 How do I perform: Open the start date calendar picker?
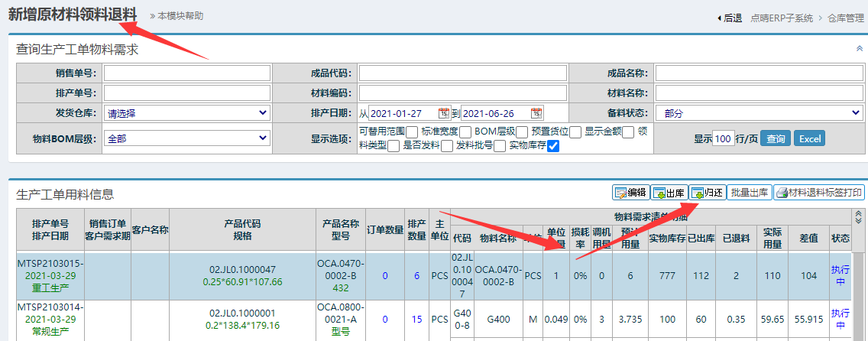click(x=443, y=113)
